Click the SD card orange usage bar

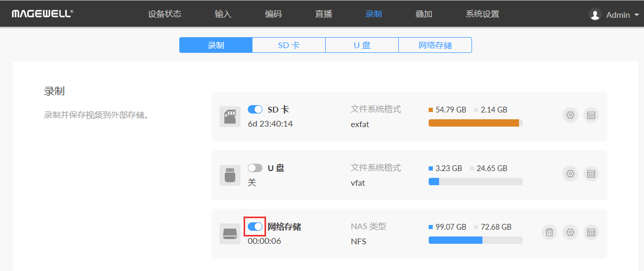474,123
